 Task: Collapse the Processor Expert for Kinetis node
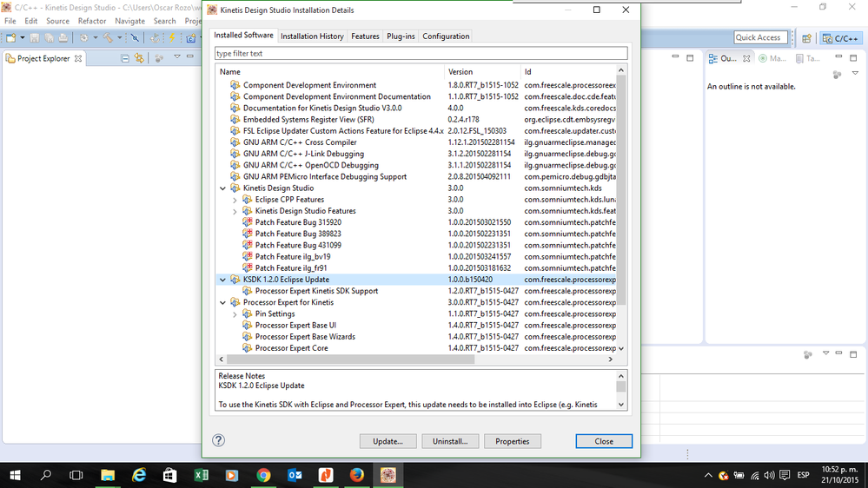click(x=222, y=303)
